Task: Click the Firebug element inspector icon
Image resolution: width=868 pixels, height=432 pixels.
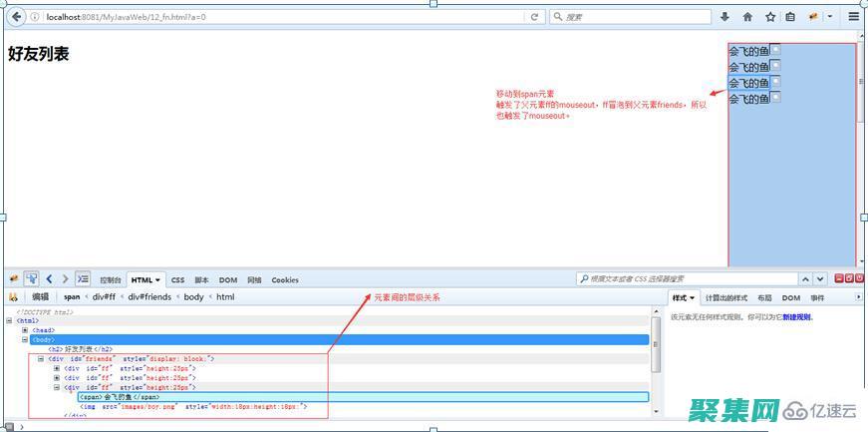Action: (x=32, y=279)
